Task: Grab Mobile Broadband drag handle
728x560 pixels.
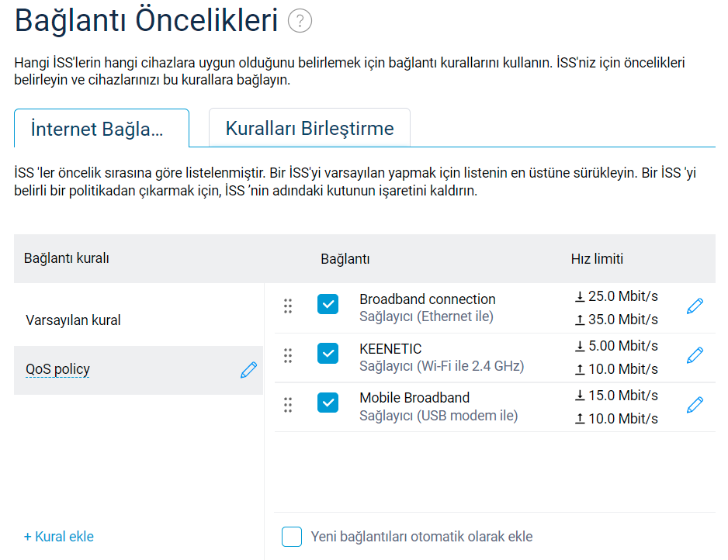Action: coord(288,405)
